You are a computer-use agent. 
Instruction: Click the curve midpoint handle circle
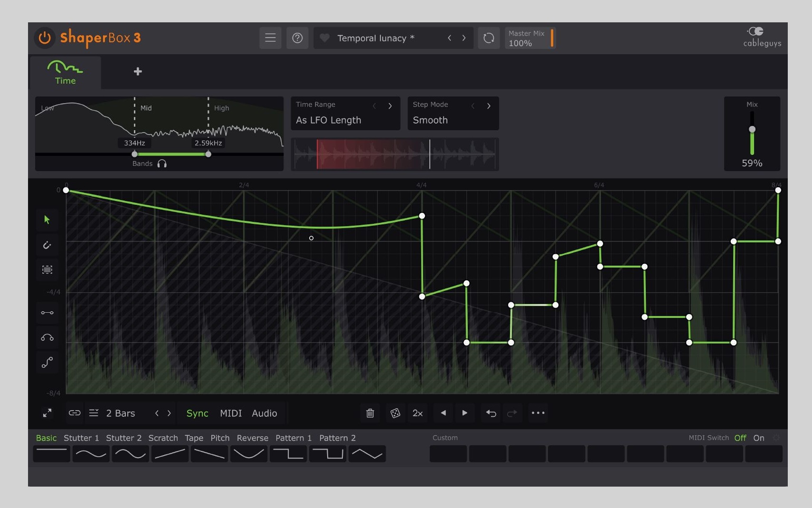311,238
